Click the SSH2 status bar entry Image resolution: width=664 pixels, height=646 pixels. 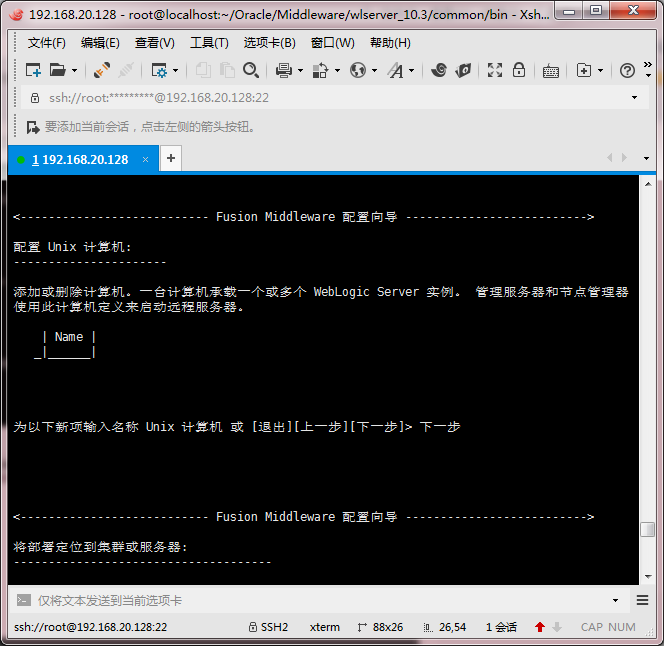pyautogui.click(x=268, y=627)
